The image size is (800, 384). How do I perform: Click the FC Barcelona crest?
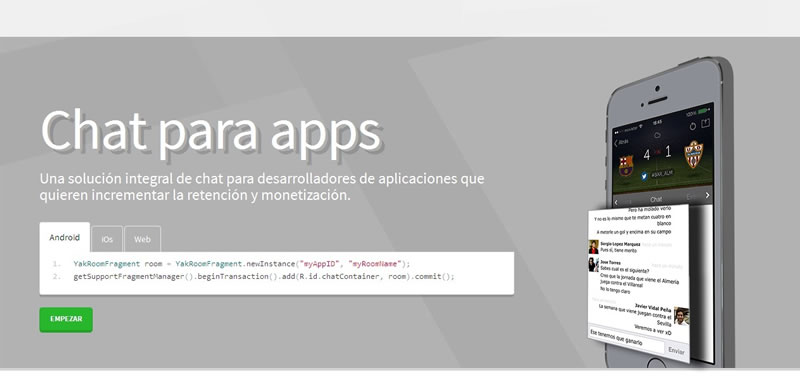[x=626, y=166]
